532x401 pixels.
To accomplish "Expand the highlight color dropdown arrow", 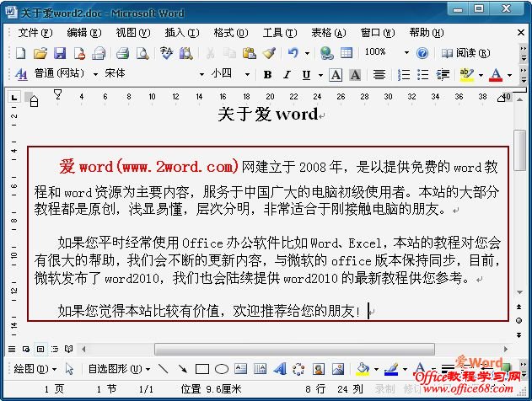I will tap(481, 75).
